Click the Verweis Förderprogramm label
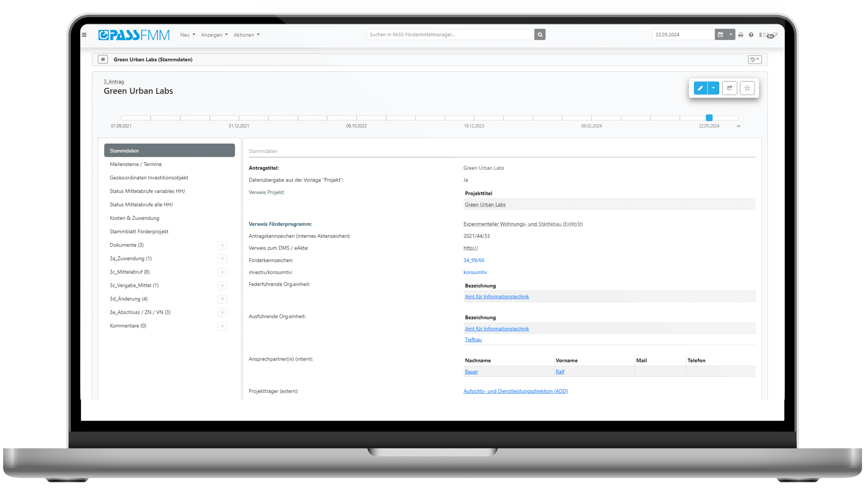868x492 pixels. click(x=280, y=224)
